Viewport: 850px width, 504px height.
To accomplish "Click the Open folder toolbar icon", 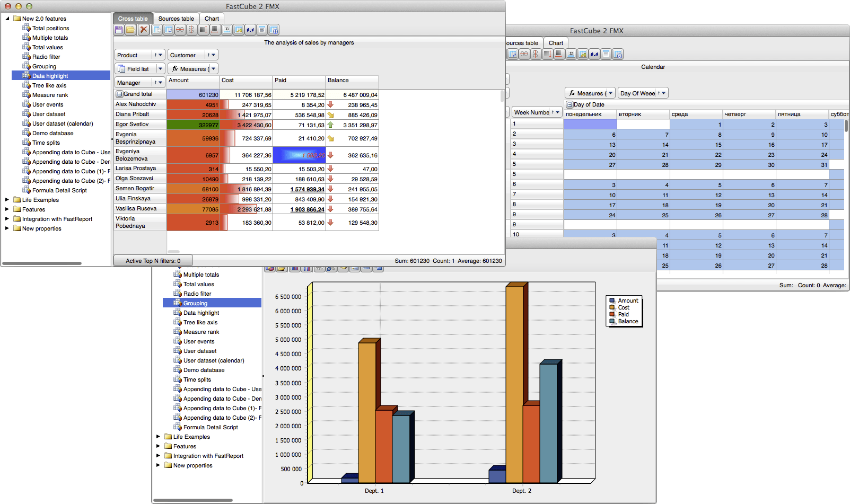I will tap(130, 30).
